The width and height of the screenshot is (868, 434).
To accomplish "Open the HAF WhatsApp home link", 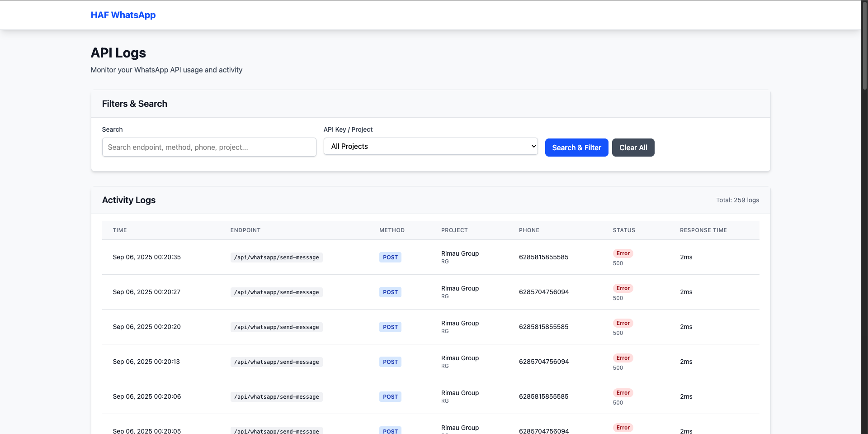I will point(123,15).
